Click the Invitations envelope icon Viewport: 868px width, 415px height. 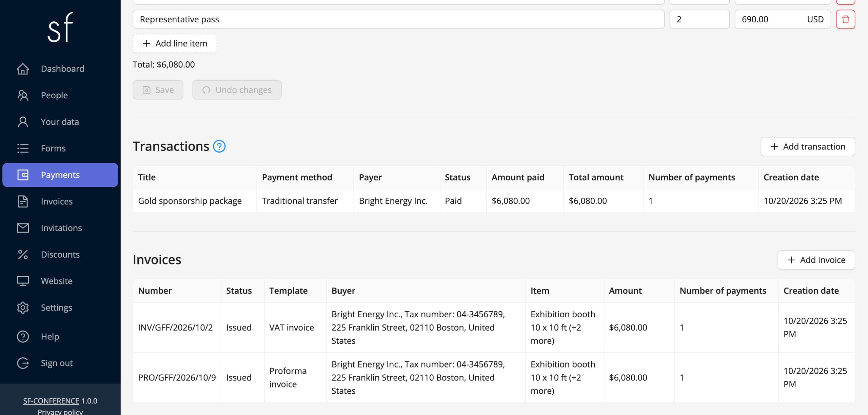coord(23,228)
